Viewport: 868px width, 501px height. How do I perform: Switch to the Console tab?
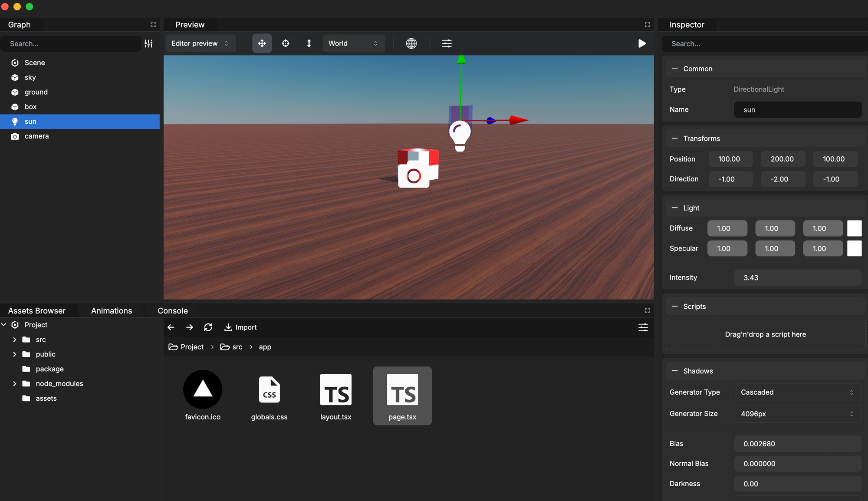coord(173,311)
